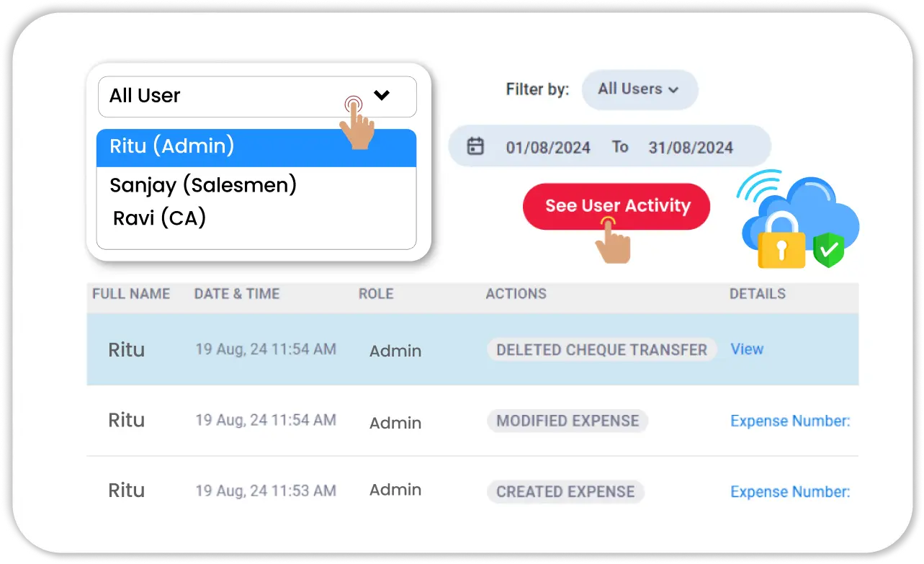Open the All Users filter dropdown

click(639, 89)
